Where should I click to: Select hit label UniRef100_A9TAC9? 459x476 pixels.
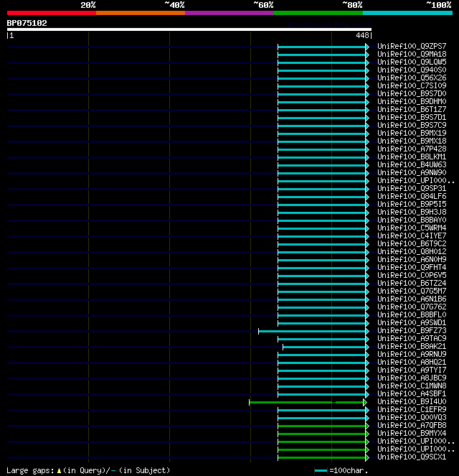pyautogui.click(x=412, y=338)
